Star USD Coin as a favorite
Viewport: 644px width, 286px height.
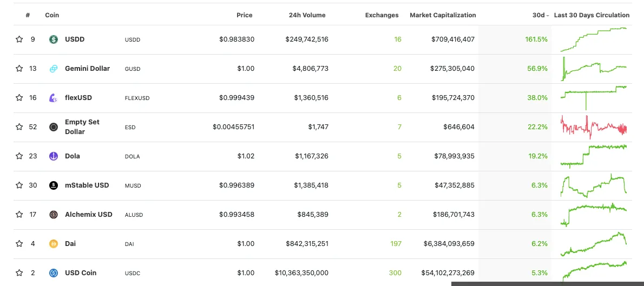pyautogui.click(x=19, y=272)
